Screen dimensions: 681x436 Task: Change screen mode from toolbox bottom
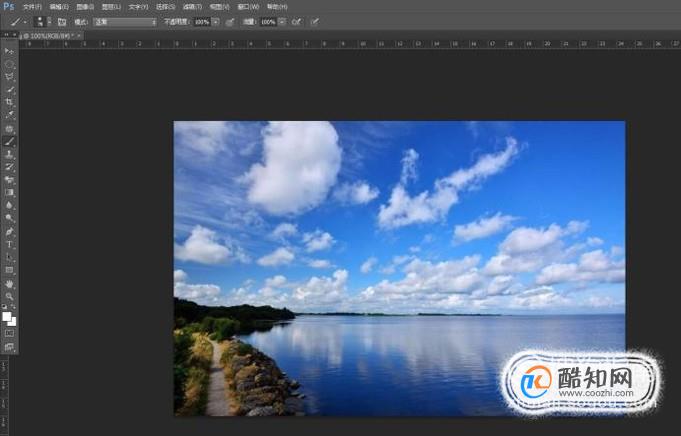(9, 347)
